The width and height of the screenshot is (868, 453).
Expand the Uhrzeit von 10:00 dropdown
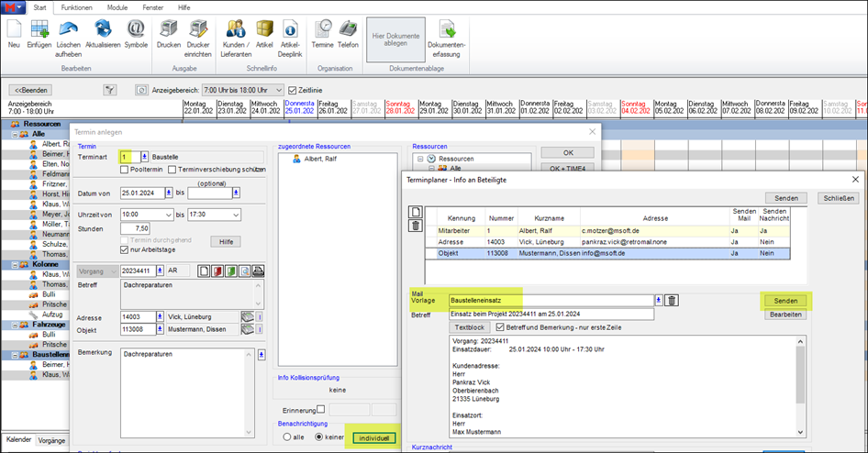[167, 215]
